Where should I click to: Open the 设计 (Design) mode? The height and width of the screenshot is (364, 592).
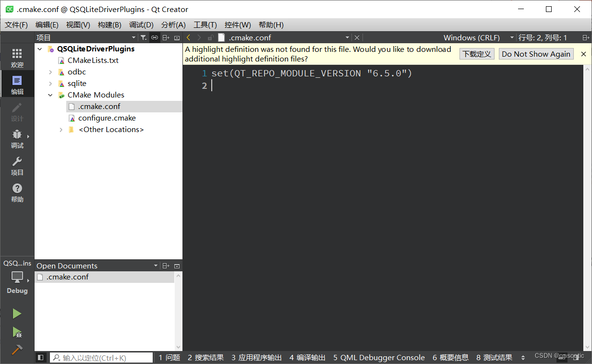pos(17,111)
